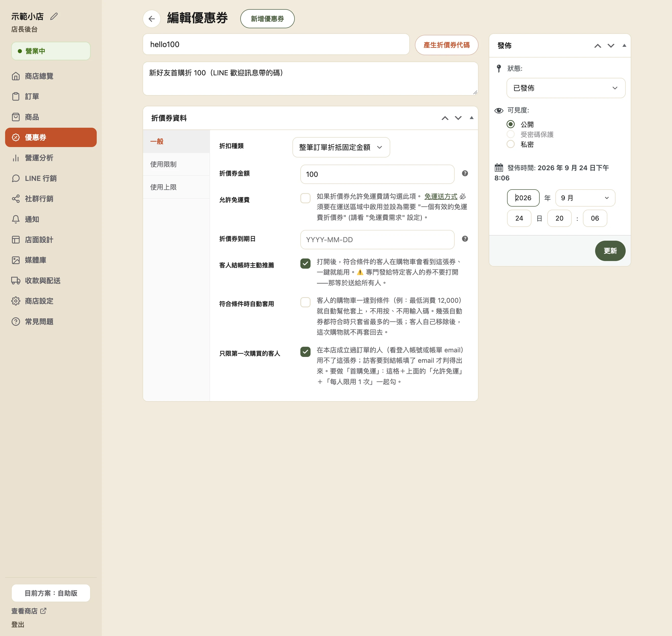Uncheck the 只限第一次購買的客人 checkbox
Viewport: 672px width, 636px height.
point(305,352)
